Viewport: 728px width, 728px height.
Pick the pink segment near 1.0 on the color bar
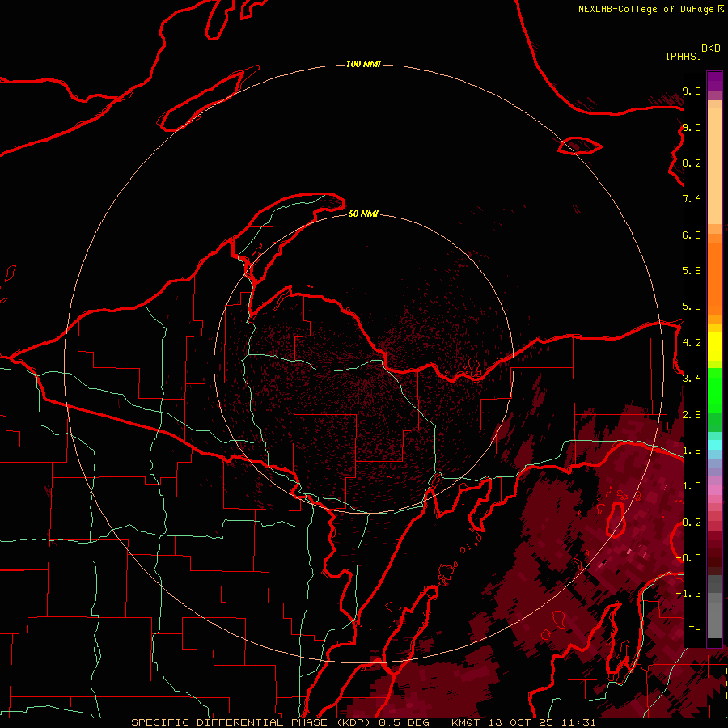[714, 490]
